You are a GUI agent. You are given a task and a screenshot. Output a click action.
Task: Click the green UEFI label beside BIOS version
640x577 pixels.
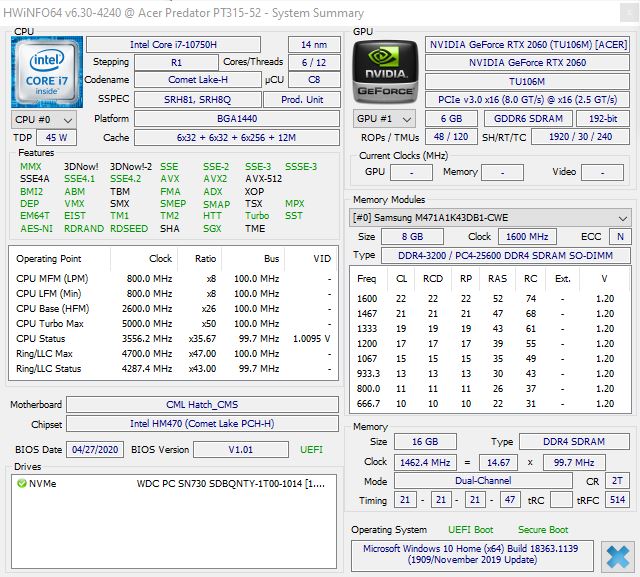click(x=313, y=449)
